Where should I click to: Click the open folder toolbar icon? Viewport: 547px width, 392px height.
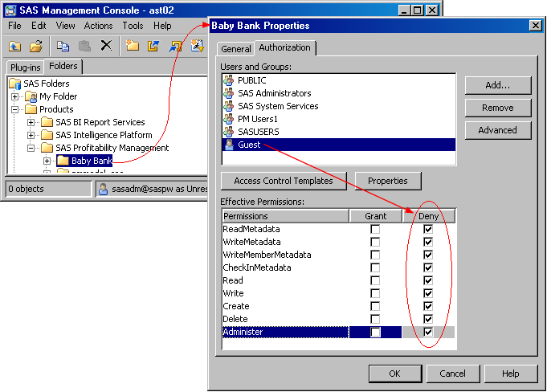coord(36,46)
